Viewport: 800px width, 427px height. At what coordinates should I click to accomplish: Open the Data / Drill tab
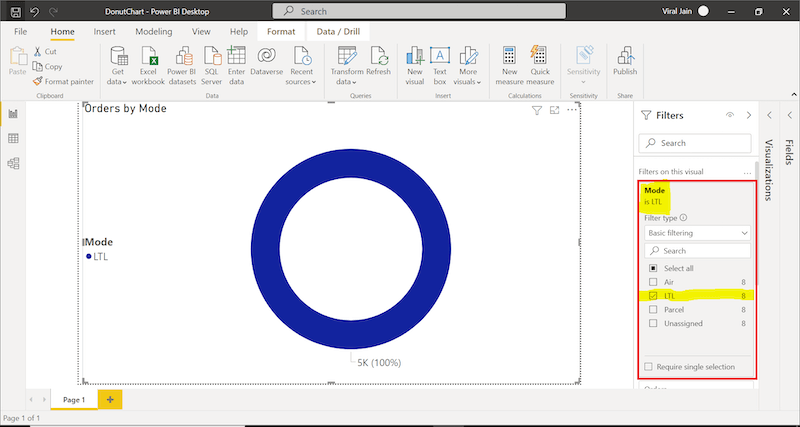(x=338, y=32)
